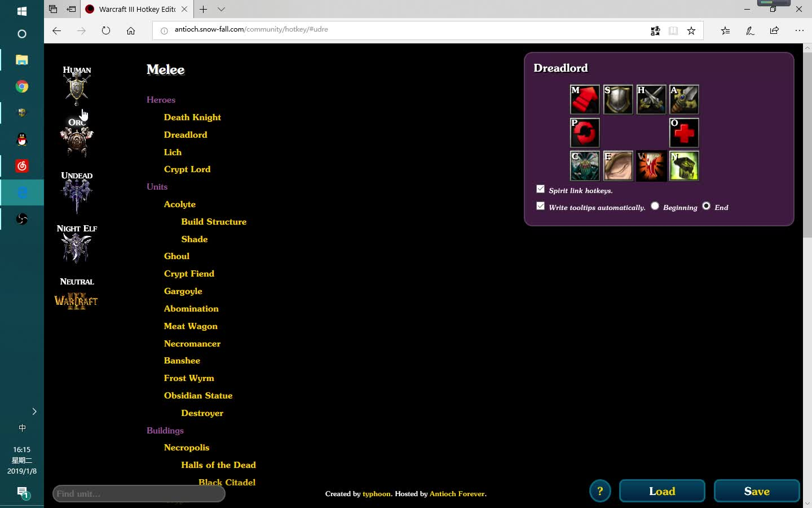Open the Frost Wyrm unit entry

click(x=189, y=378)
